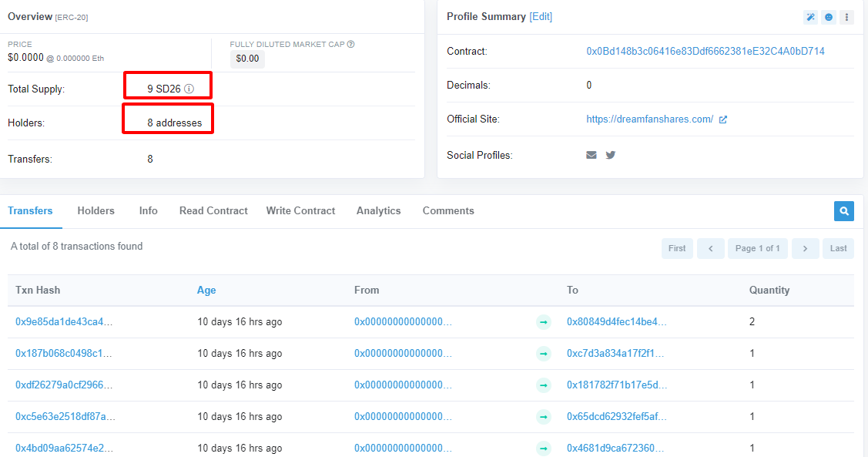Screen dimensions: 868x457
Task: Open the Write Contract tab
Action: click(x=300, y=210)
